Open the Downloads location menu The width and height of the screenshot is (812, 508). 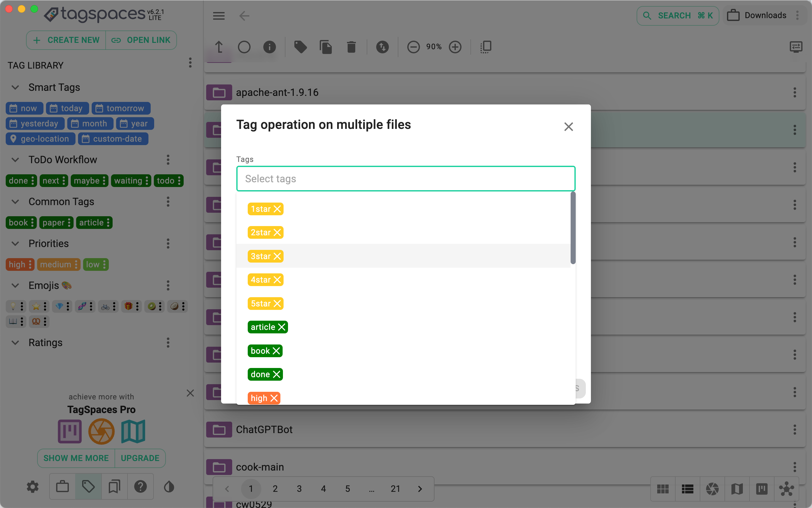coord(797,15)
